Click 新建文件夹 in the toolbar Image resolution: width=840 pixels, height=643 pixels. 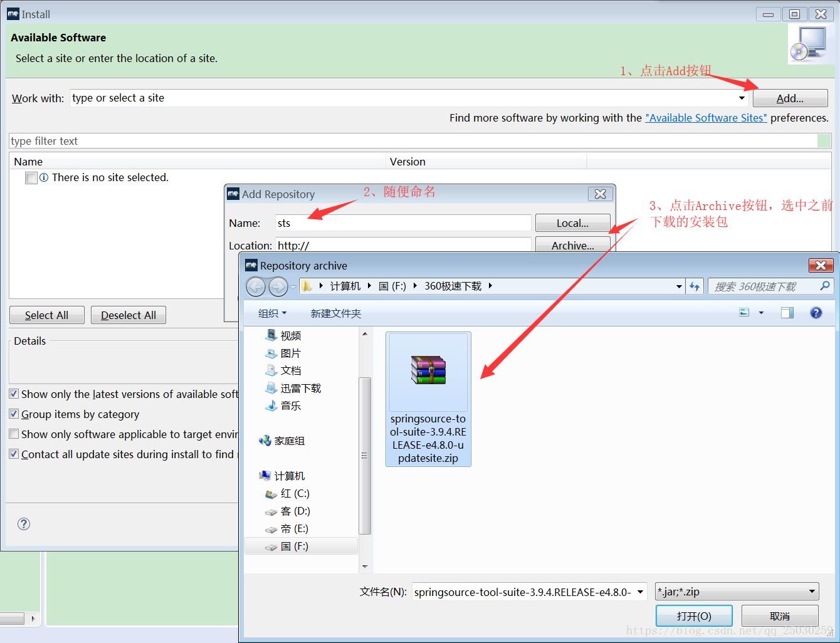[x=336, y=313]
